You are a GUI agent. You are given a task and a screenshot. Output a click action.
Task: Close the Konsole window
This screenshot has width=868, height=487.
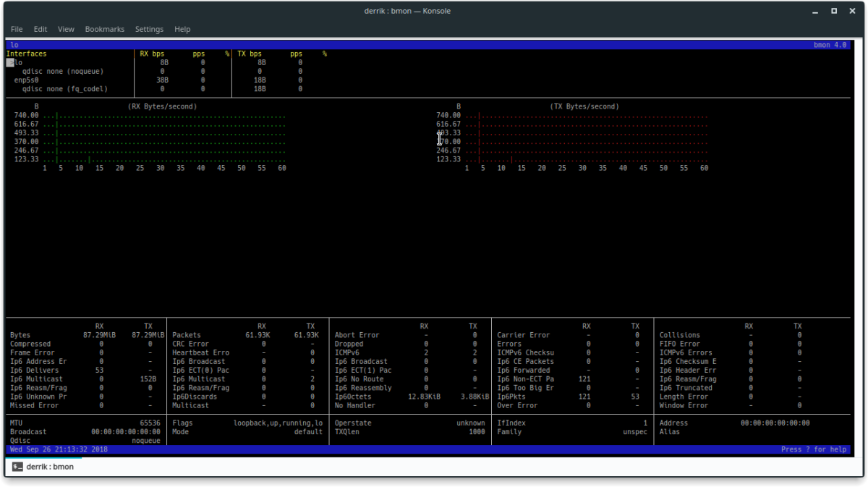pyautogui.click(x=852, y=11)
